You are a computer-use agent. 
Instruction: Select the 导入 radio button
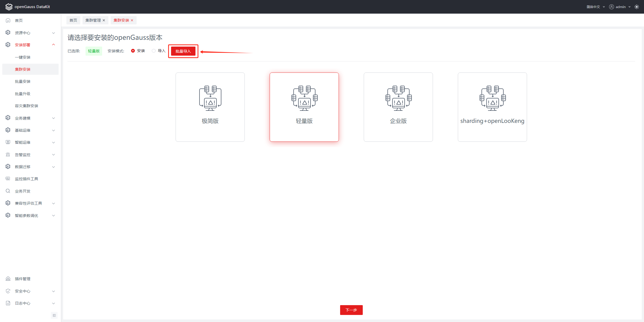click(154, 51)
